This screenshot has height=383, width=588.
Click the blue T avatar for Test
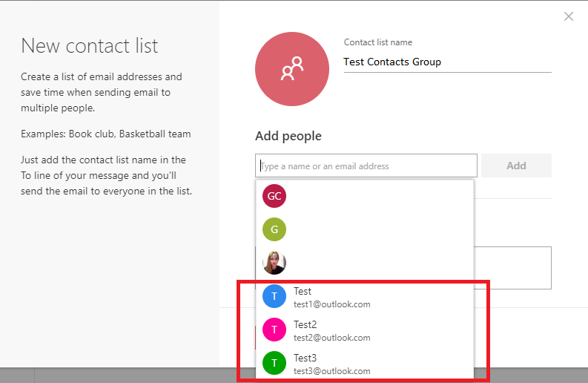274,296
